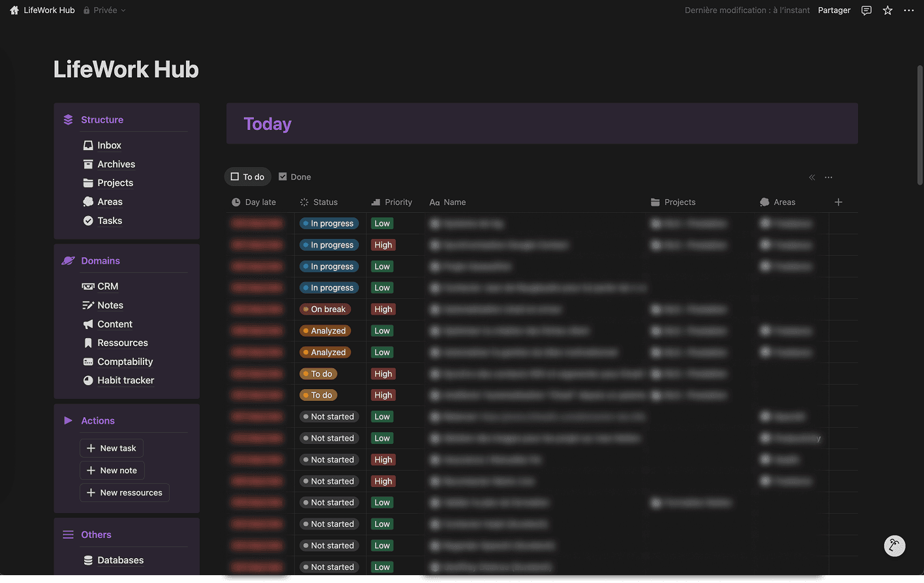Open Tasks page link
Screen dimensions: 924x583
click(110, 221)
